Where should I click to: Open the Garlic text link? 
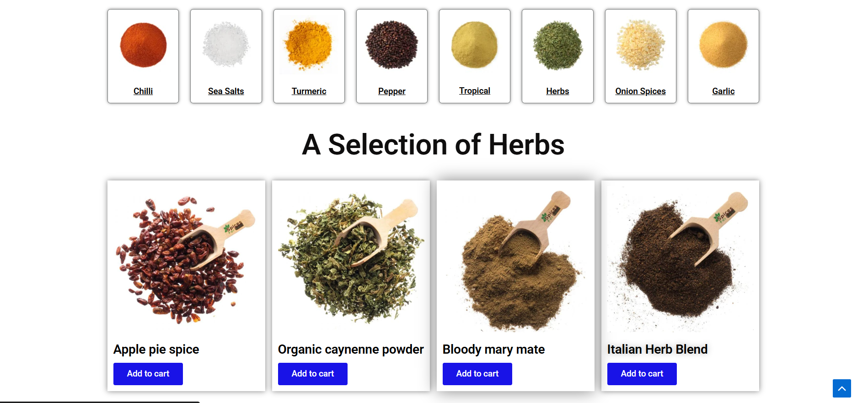(723, 91)
